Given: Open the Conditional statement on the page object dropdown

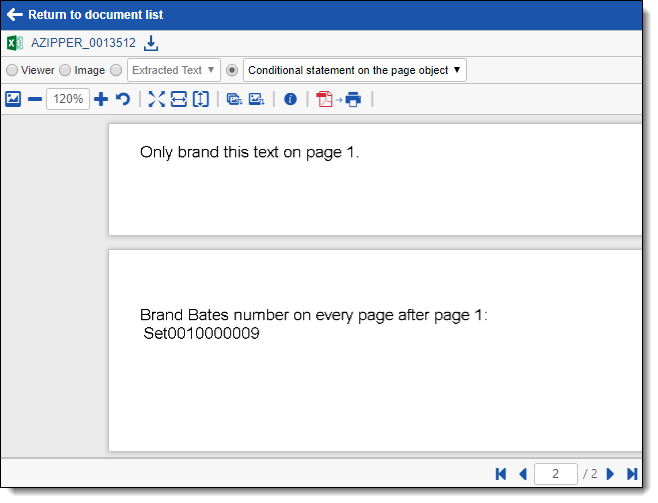Looking at the screenshot, I should (x=354, y=71).
